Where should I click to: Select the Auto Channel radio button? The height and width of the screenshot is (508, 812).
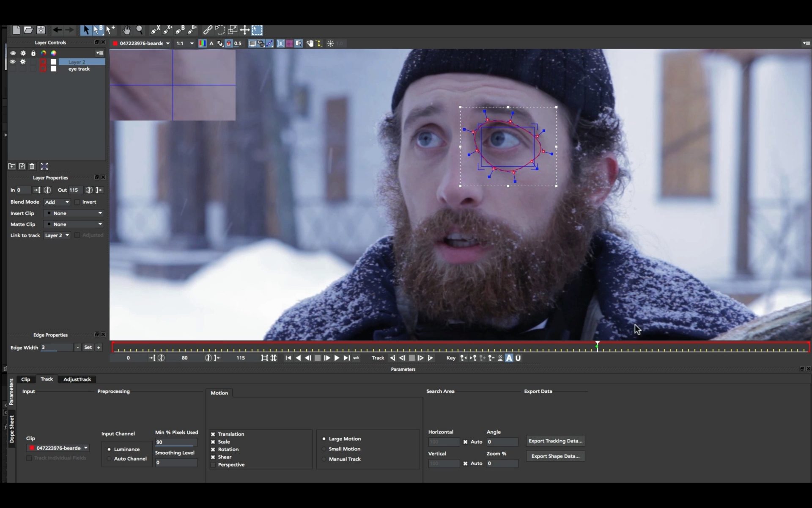pos(109,458)
